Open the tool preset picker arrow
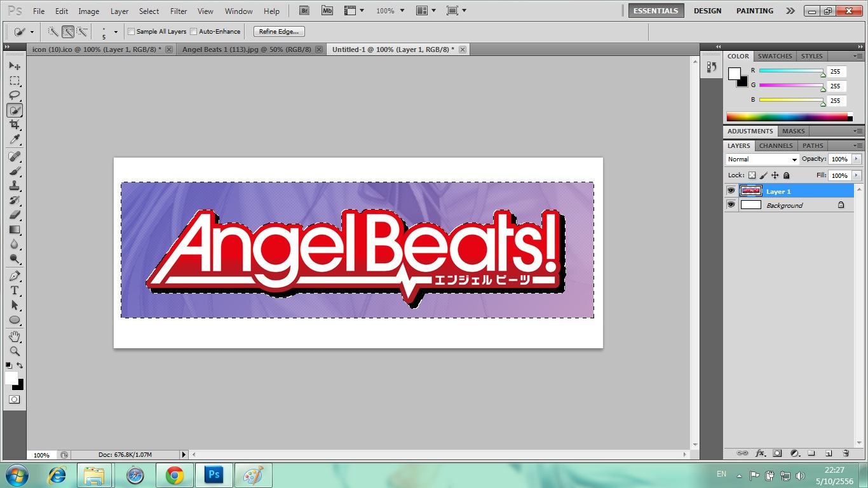 pyautogui.click(x=32, y=31)
